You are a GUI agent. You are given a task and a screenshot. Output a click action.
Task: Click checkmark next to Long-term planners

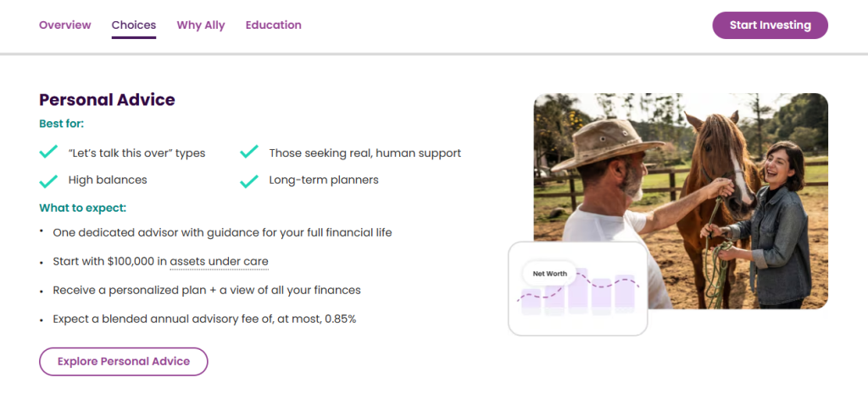click(248, 180)
